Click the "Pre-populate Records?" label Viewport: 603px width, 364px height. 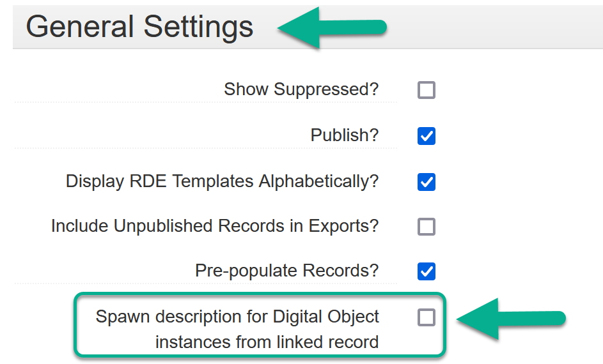click(x=287, y=271)
